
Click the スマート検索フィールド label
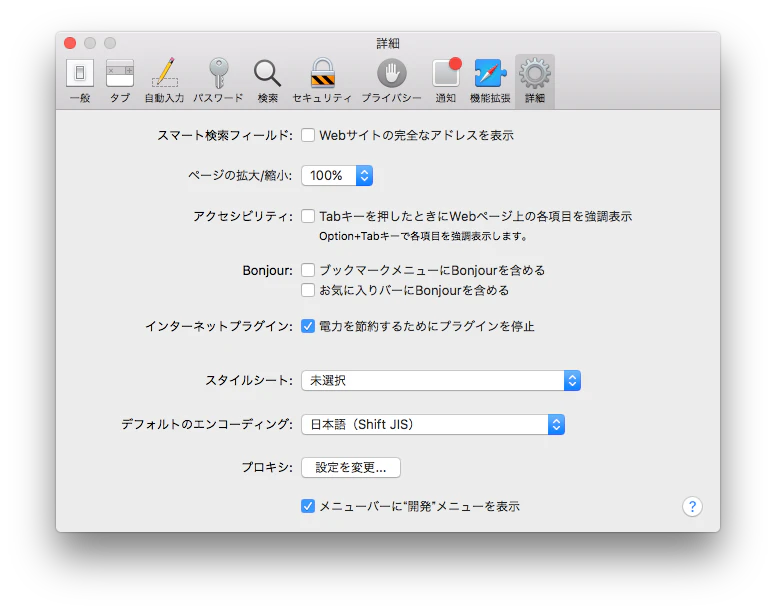coord(225,135)
